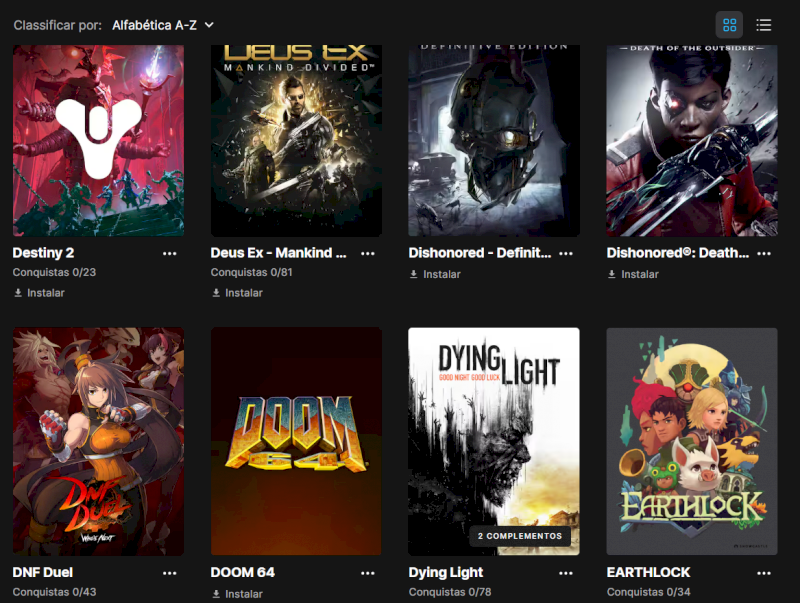Screen dimensions: 800x603
Task: Install DOOM 64
Action: (237, 594)
